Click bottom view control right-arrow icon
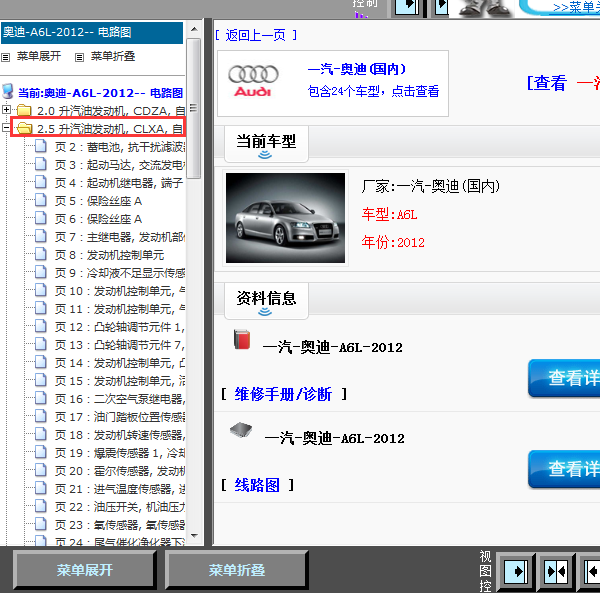The width and height of the screenshot is (600, 593). (516, 572)
